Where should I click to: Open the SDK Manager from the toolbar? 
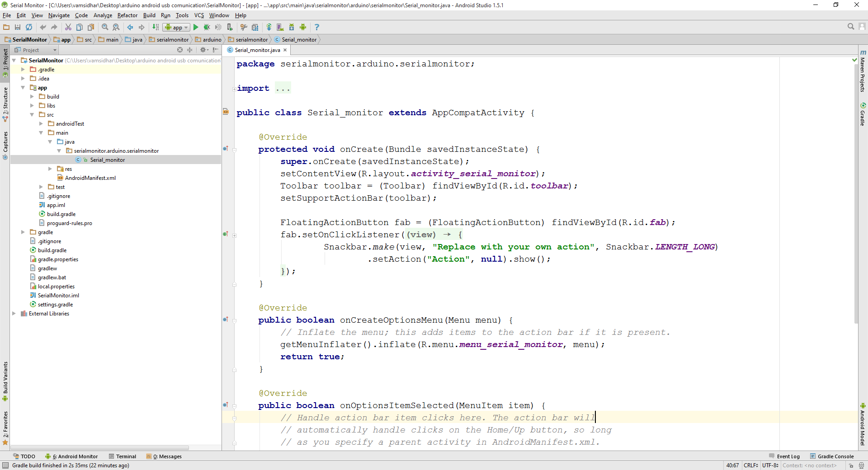[x=291, y=27]
